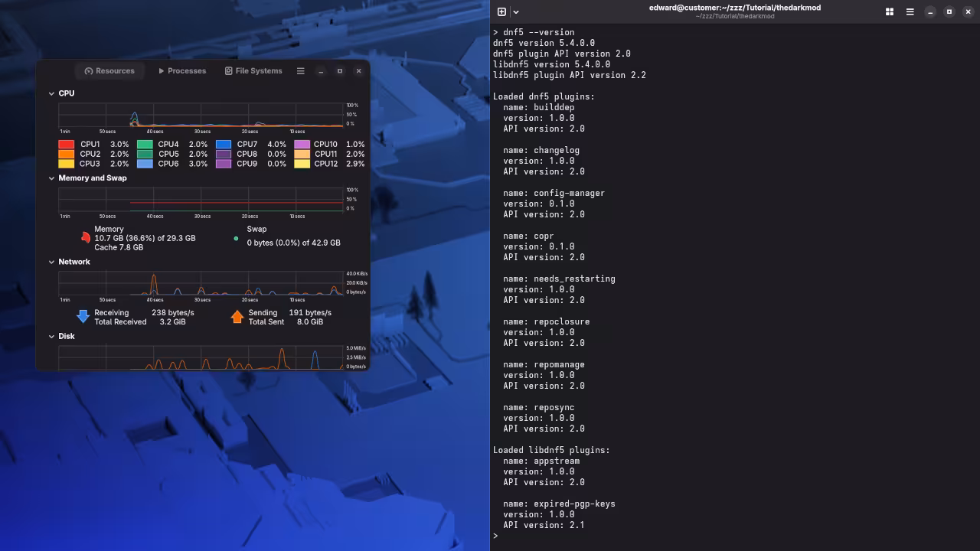Open the terminal tab overview grid
The width and height of the screenshot is (980, 551).
point(889,11)
